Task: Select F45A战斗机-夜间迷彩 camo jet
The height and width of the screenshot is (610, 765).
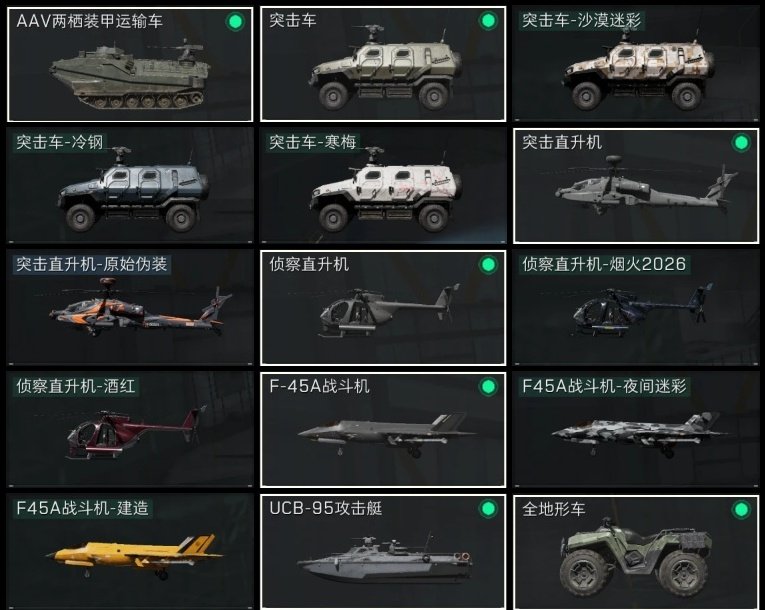Action: (x=636, y=429)
